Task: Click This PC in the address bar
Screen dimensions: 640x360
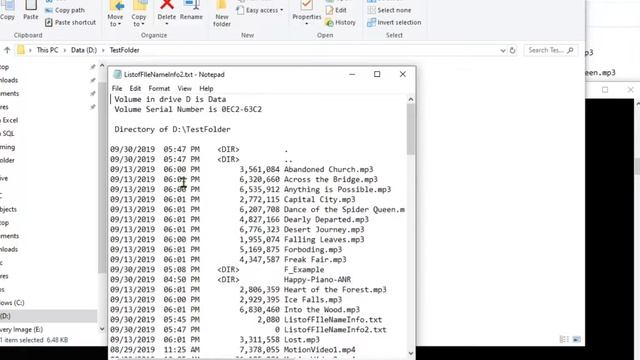Action: tap(47, 50)
